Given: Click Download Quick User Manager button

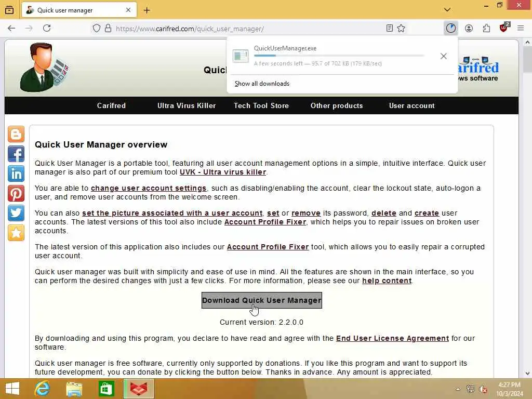Looking at the screenshot, I should coord(262,300).
